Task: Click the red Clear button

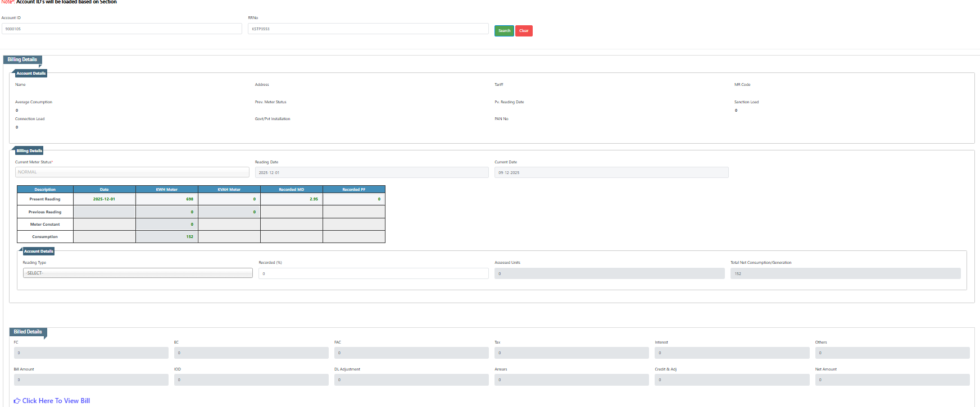Action: tap(524, 31)
